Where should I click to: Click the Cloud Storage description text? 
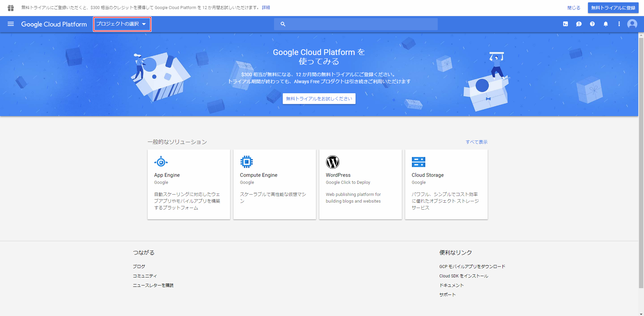tap(445, 201)
